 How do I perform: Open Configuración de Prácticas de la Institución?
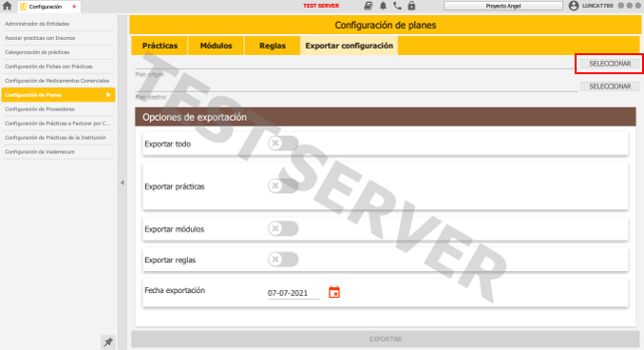click(x=58, y=138)
